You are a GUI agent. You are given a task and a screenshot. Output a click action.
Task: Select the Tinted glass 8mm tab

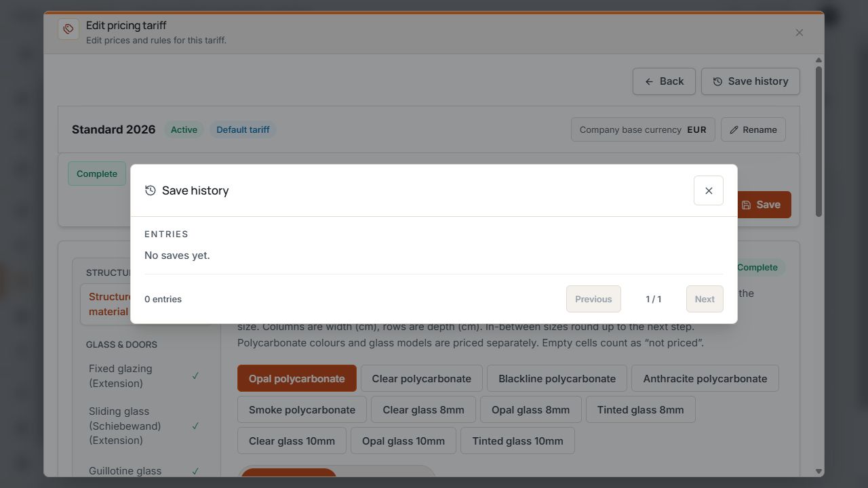coord(640,409)
